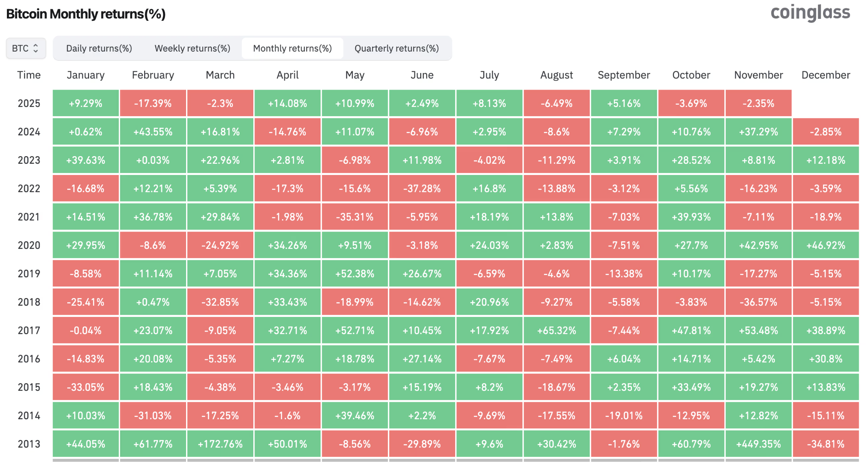
Task: Click the November 2013 +449.35% cell
Action: click(x=758, y=444)
